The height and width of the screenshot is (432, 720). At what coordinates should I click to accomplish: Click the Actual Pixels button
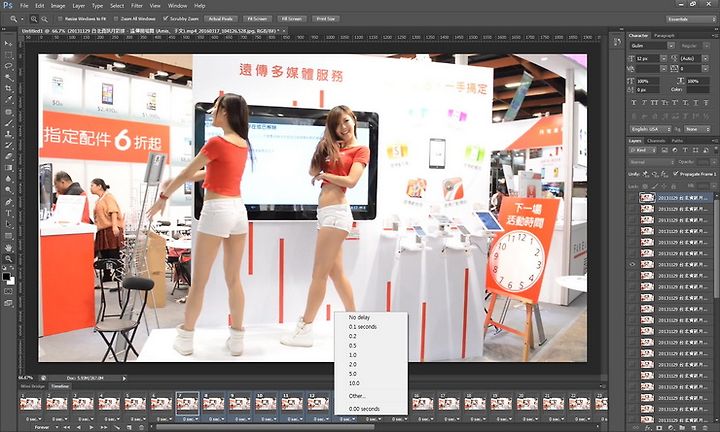pyautogui.click(x=221, y=19)
